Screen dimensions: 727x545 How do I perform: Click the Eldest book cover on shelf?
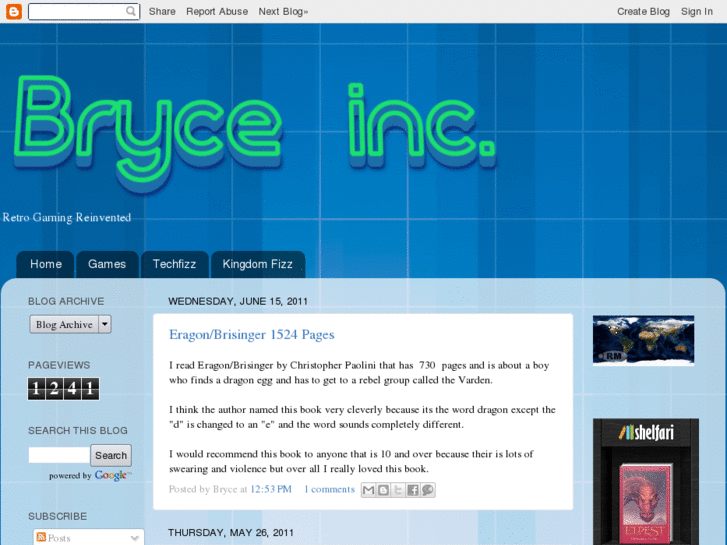tap(646, 503)
